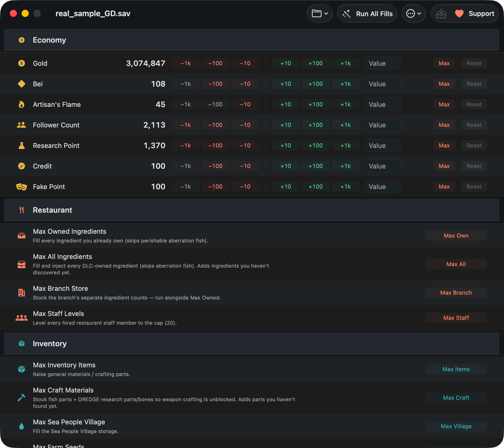Click the Max Owned Ingredients tray icon
This screenshot has width=504, height=448.
click(x=22, y=236)
